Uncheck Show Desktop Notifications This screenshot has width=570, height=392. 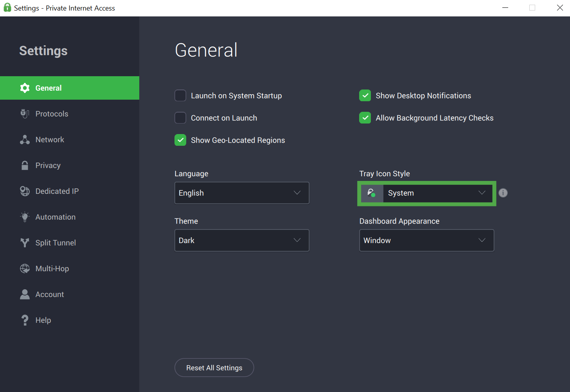365,96
